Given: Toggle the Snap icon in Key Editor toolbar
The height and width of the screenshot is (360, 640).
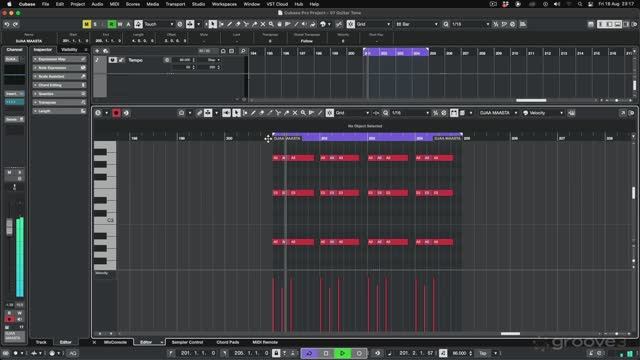Looking at the screenshot, I should coord(330,113).
